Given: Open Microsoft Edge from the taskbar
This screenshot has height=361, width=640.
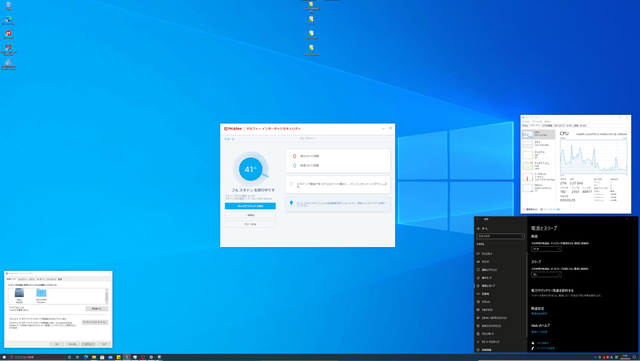Looking at the screenshot, I should point(86,357).
